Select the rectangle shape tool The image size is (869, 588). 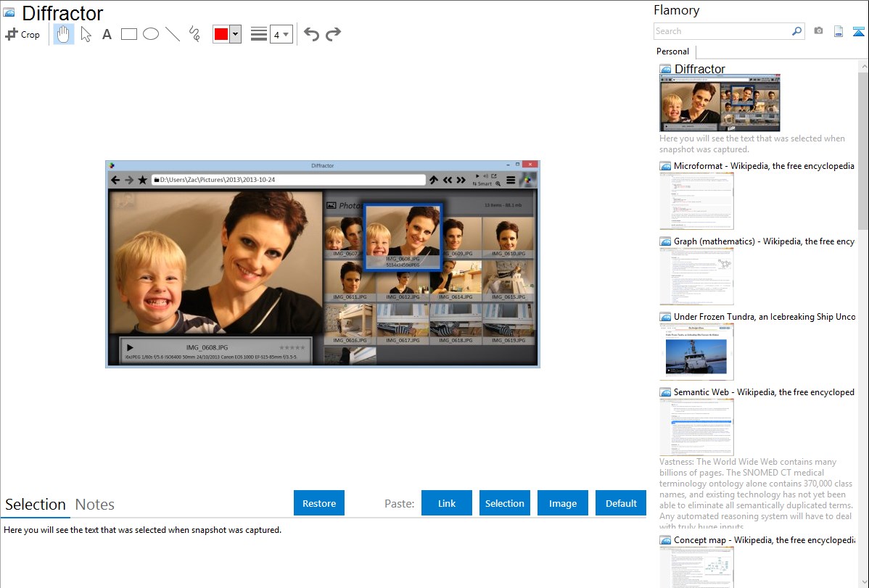point(128,34)
